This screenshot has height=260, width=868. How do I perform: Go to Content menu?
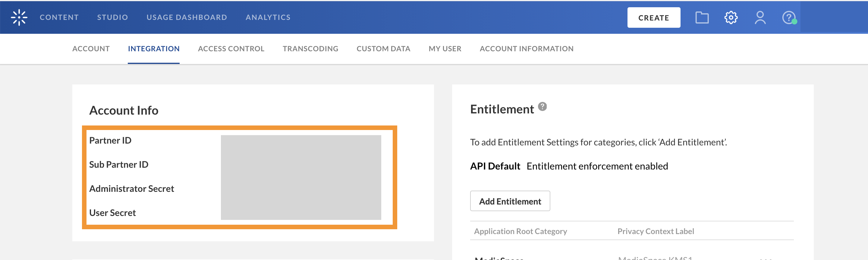coord(59,17)
